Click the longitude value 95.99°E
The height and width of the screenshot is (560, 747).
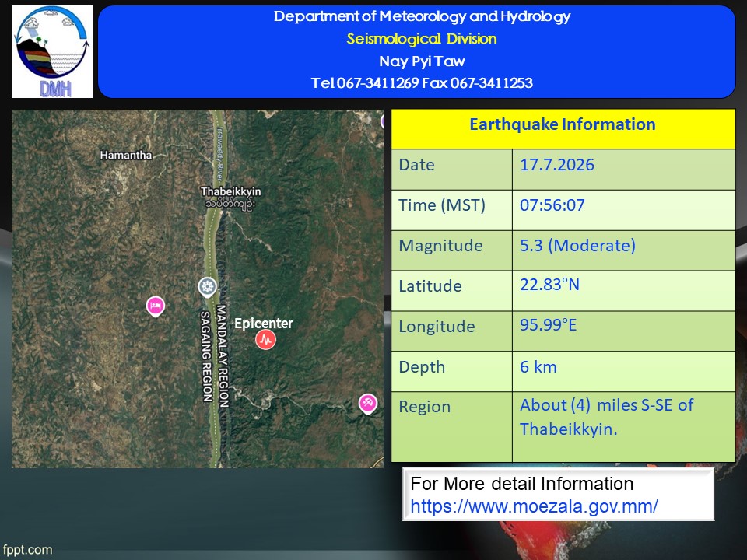548,325
